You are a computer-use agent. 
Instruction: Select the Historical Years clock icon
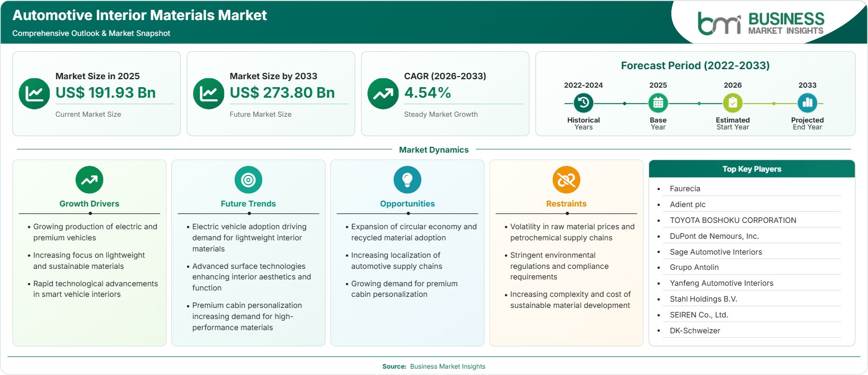coord(584,103)
